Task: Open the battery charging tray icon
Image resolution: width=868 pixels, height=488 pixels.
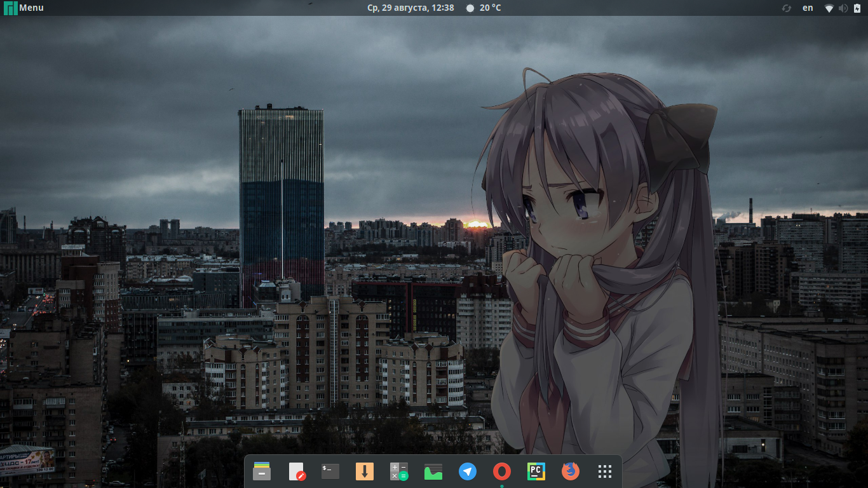Action: (857, 8)
